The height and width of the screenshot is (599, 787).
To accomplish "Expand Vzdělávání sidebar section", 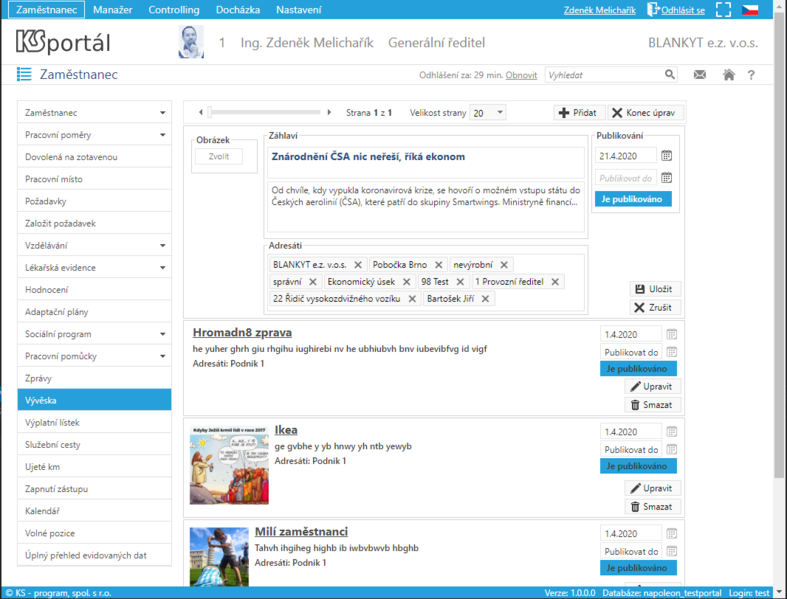I will point(163,246).
